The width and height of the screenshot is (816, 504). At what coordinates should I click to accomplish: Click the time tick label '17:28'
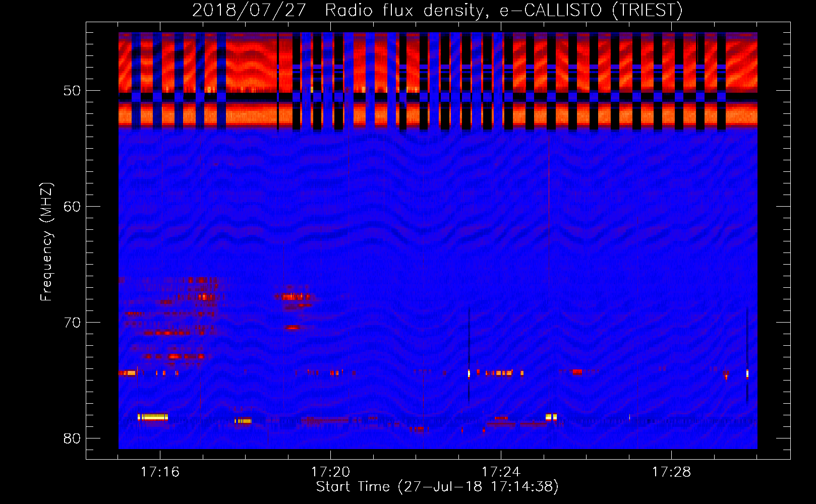coord(671,472)
